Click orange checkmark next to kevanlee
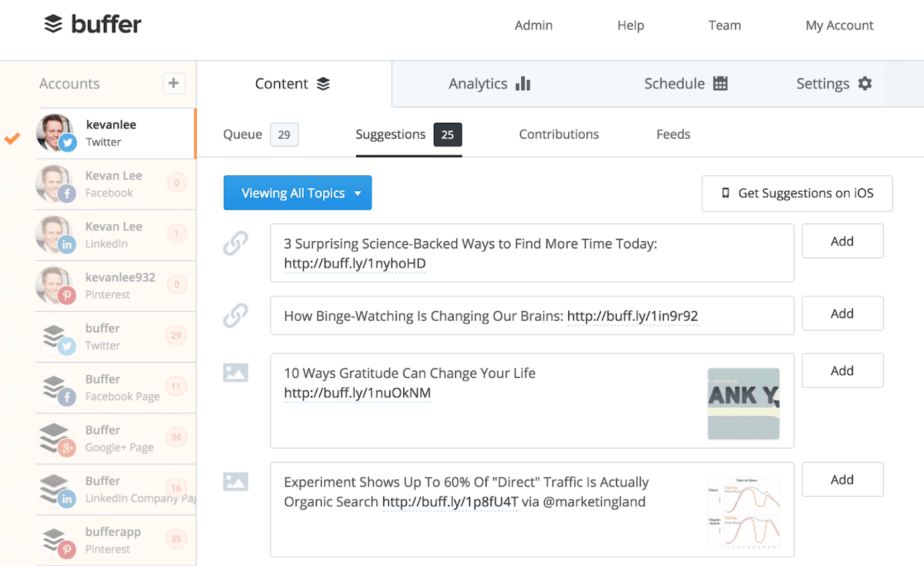Screen dimensions: 924x566 click(x=12, y=138)
